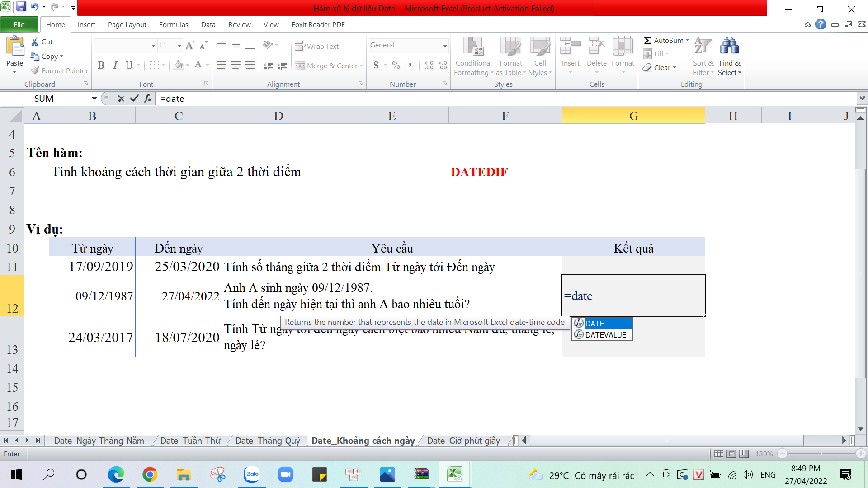Toggle Italic formatting
The image size is (868, 488).
point(115,66)
